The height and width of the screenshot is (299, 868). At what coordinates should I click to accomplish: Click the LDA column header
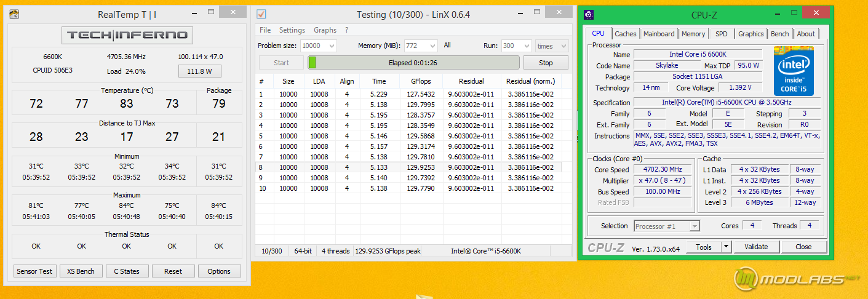[x=319, y=81]
